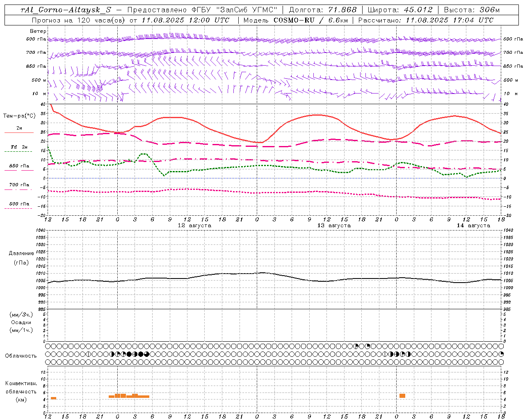Click the "Тем-ра(°C)" temperature panel label

(19, 116)
